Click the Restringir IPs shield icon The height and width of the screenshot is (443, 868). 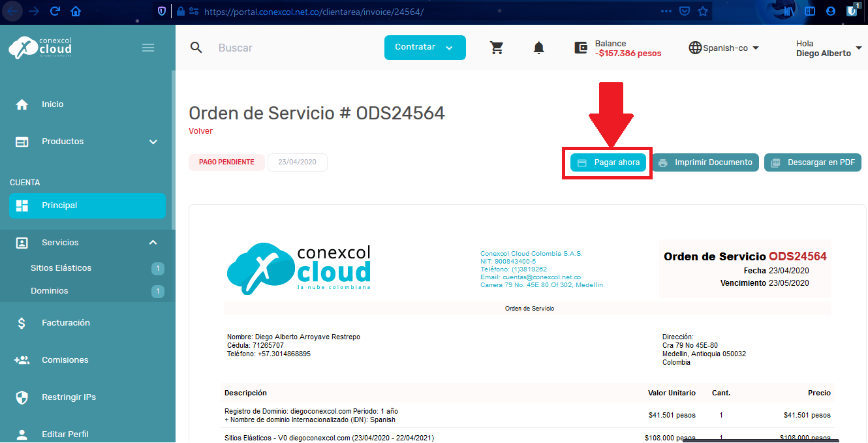[x=22, y=397]
